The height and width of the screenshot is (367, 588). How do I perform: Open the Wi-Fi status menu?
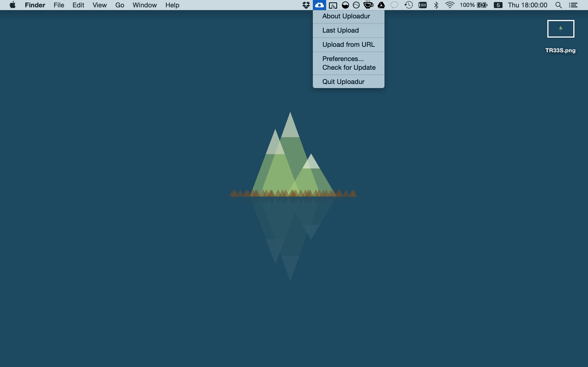coord(450,5)
